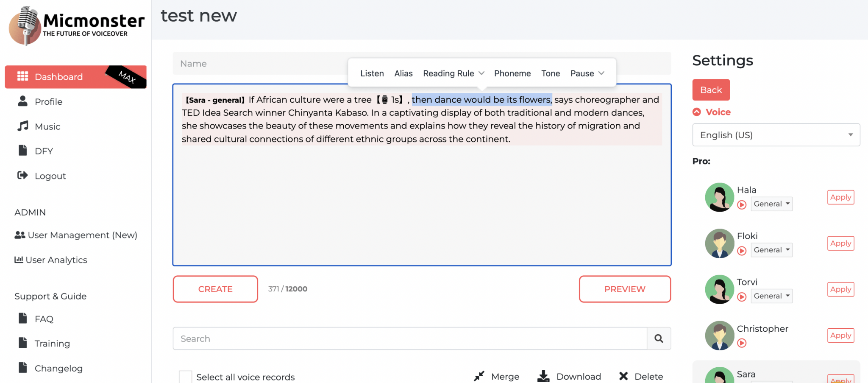Play Hala's voice sample

click(742, 205)
